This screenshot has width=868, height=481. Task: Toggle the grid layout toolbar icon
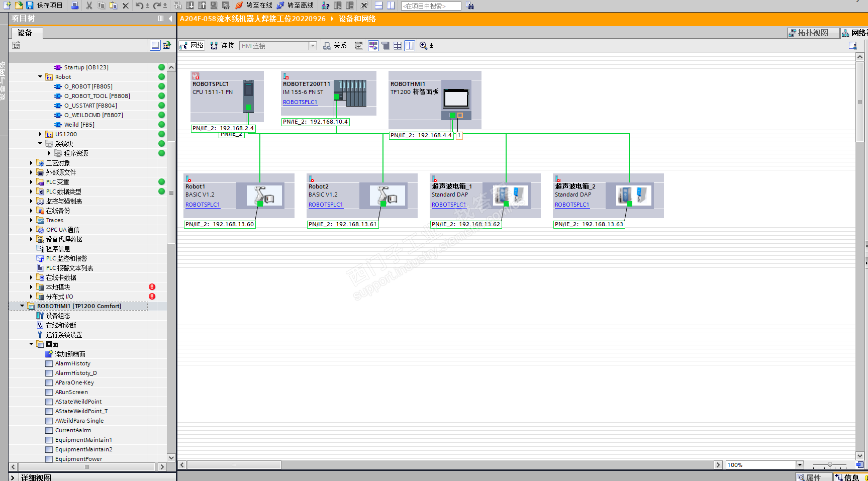pyautogui.click(x=398, y=46)
